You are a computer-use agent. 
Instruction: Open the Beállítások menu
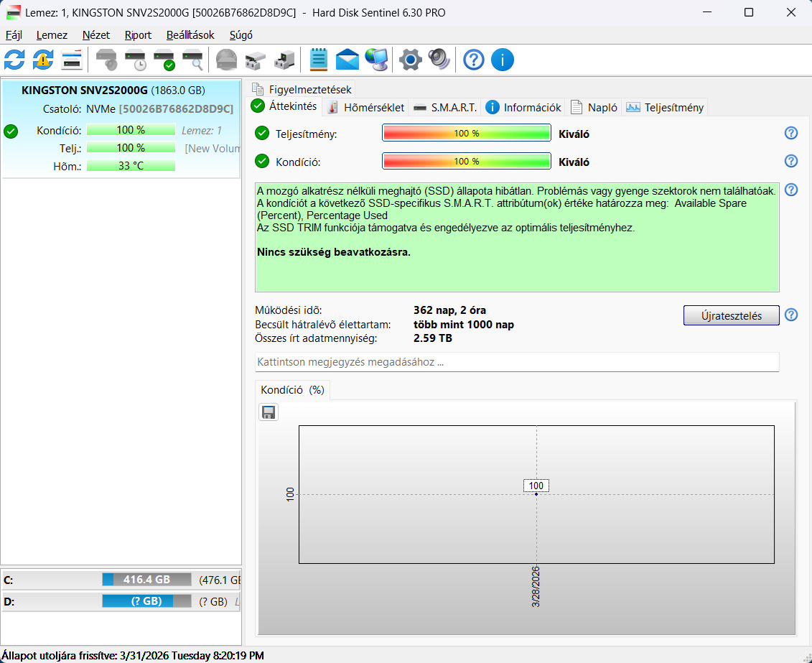(190, 35)
